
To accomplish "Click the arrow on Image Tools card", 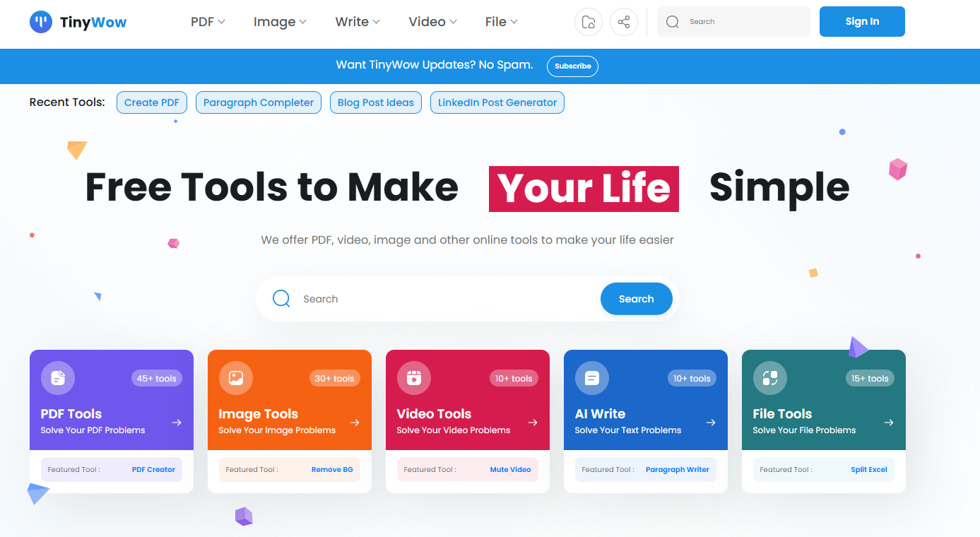I will coord(355,423).
